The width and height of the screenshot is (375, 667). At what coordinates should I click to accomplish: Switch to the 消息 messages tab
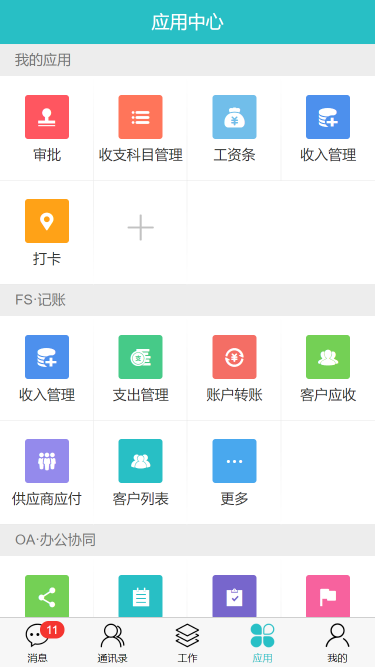[x=37, y=642]
